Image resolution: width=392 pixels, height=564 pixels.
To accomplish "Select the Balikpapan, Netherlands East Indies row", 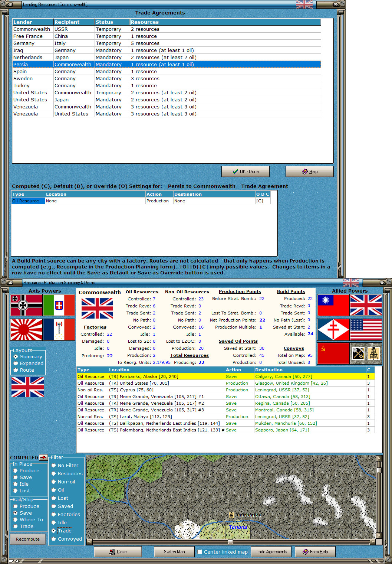I will (225, 423).
